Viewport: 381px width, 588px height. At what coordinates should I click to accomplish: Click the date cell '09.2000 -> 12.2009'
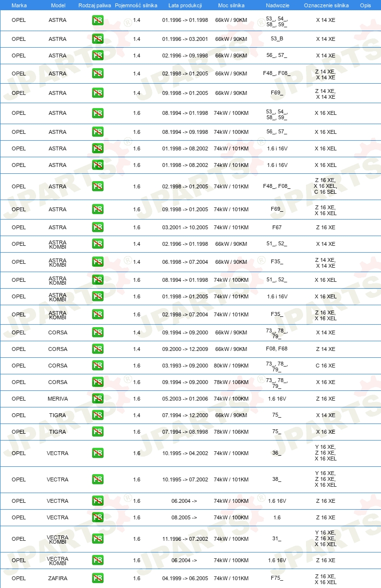(185, 349)
